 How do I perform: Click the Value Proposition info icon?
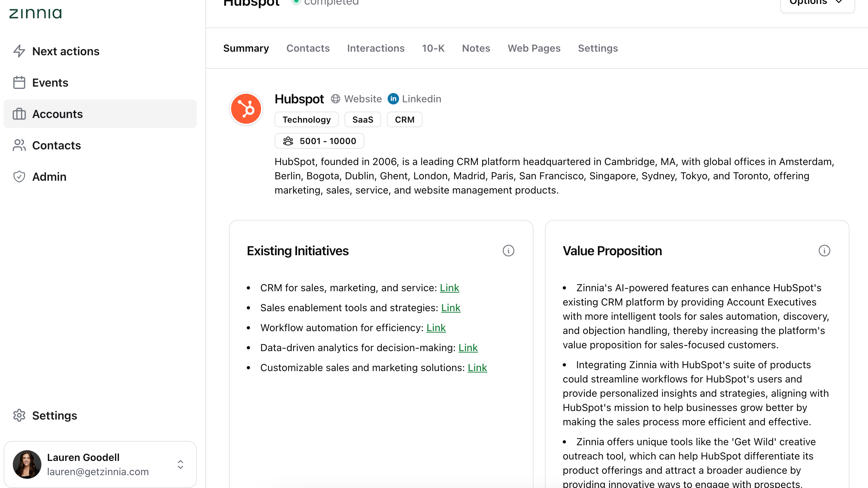(x=824, y=251)
